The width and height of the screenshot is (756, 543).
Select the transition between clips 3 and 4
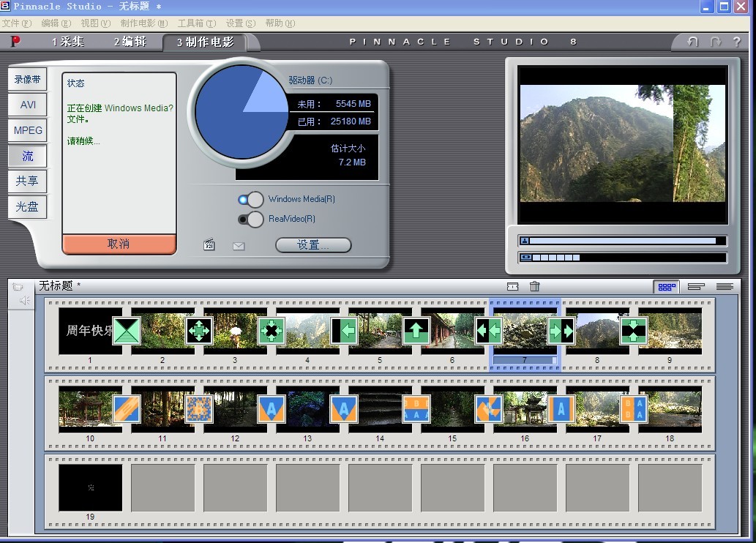tap(272, 331)
